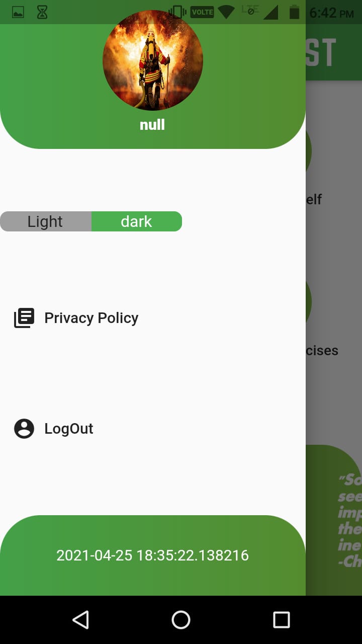Tap the Android home circle button
Screen dimensions: 362x644
(x=181, y=620)
